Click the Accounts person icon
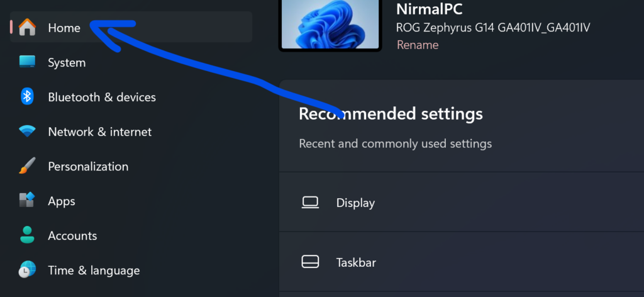Viewport: 644px width, 297px height. coord(27,235)
